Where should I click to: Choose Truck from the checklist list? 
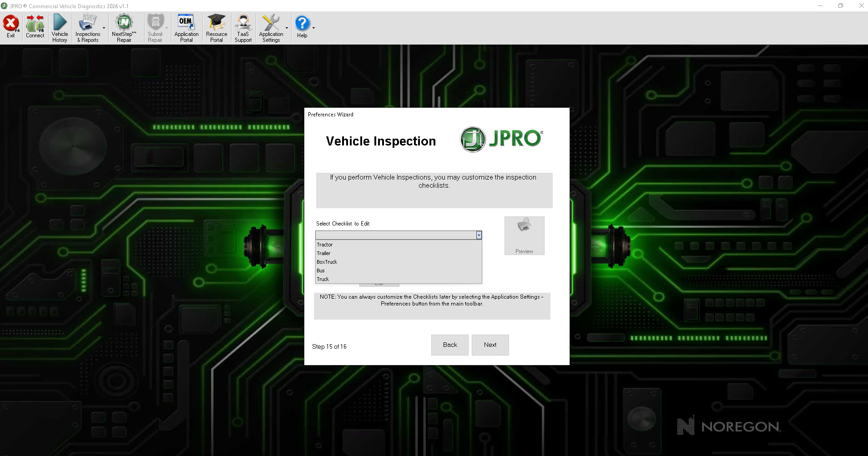(x=399, y=279)
